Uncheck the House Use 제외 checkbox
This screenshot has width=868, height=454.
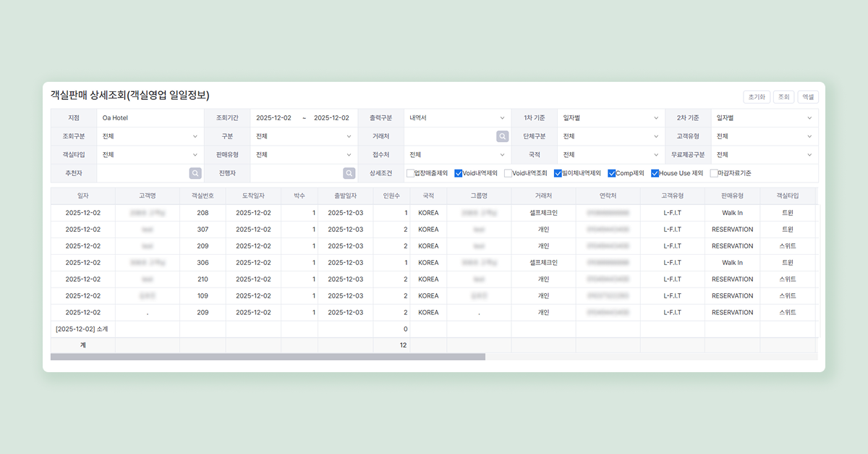(x=655, y=173)
